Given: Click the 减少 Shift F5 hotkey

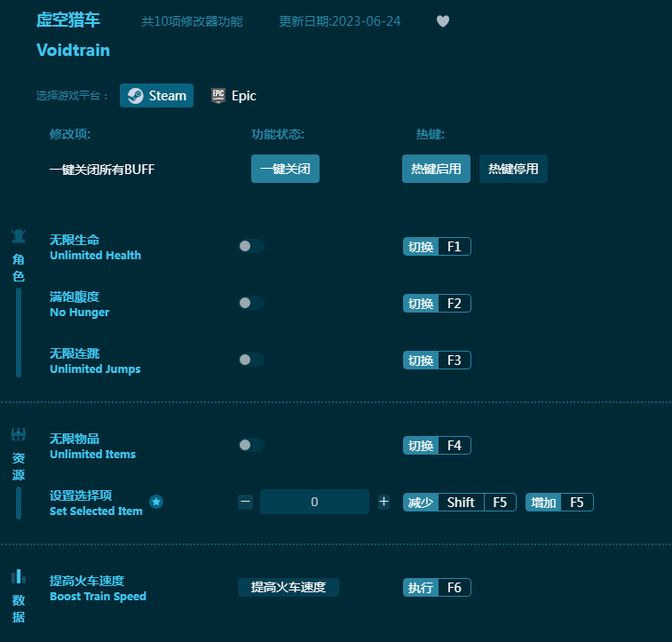Looking at the screenshot, I should pyautogui.click(x=460, y=503).
